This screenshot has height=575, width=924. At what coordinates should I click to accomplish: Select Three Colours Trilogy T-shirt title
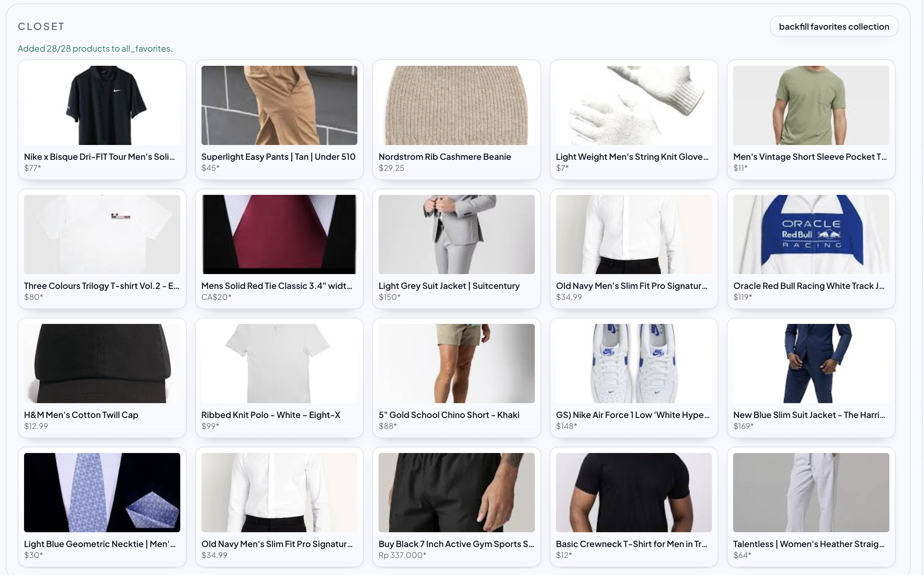[x=101, y=286]
